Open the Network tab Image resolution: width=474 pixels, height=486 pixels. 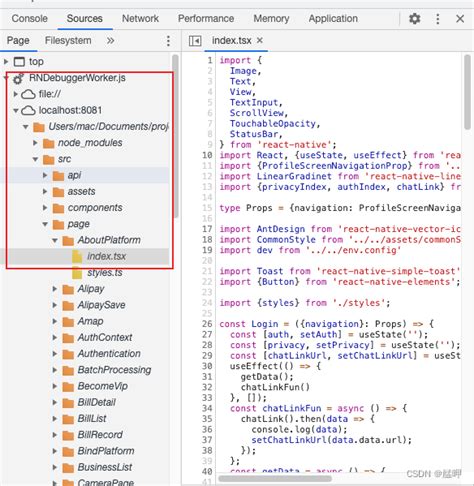140,18
